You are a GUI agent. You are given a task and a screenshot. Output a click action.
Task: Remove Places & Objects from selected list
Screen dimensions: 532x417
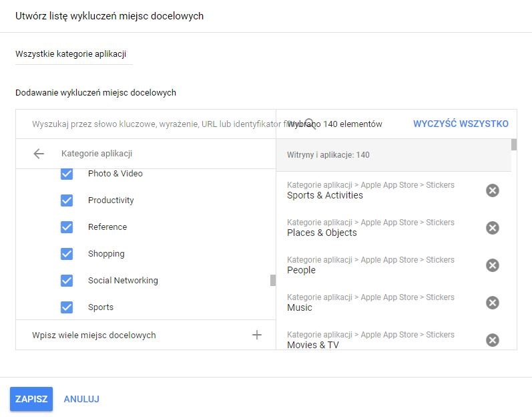[492, 228]
